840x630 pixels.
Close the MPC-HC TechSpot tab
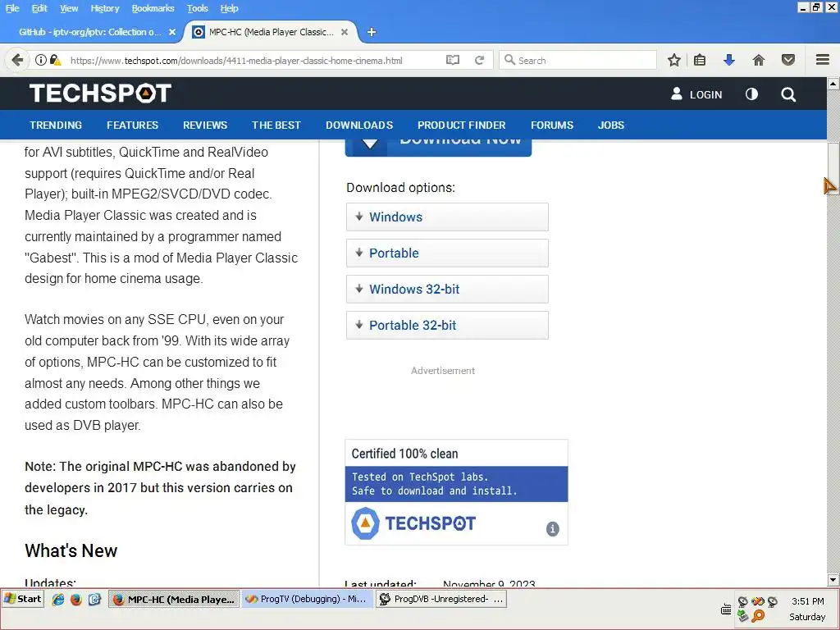pos(345,32)
